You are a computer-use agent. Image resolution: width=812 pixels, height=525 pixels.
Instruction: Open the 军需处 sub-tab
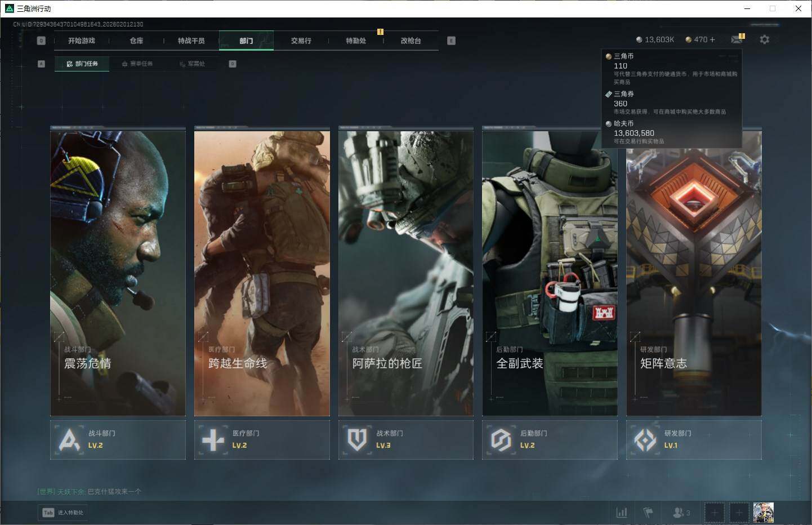tap(193, 64)
